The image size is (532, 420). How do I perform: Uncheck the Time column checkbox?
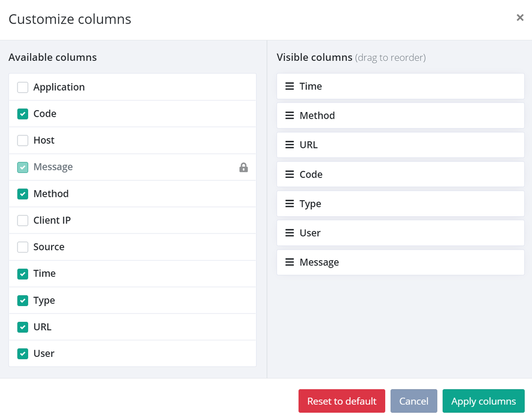click(x=23, y=273)
